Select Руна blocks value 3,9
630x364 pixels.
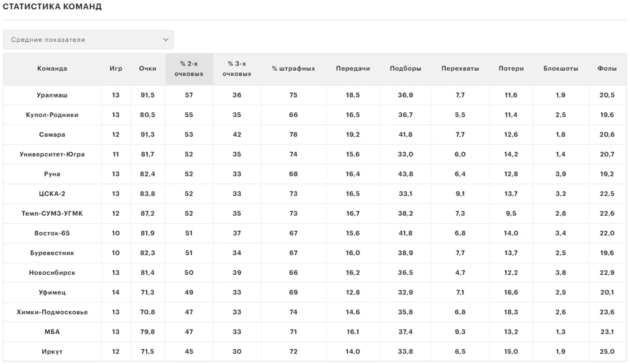pyautogui.click(x=561, y=174)
